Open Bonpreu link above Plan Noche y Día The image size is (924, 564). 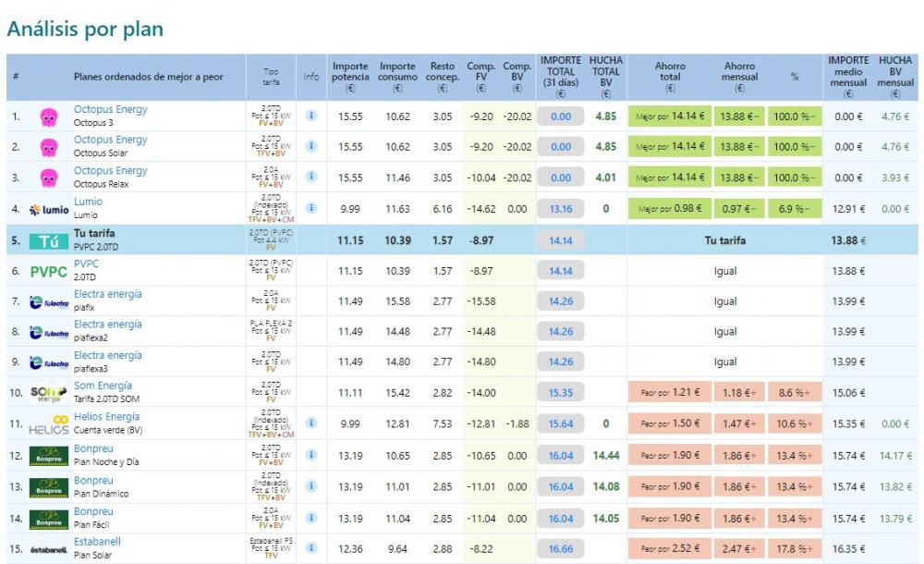coord(93,448)
